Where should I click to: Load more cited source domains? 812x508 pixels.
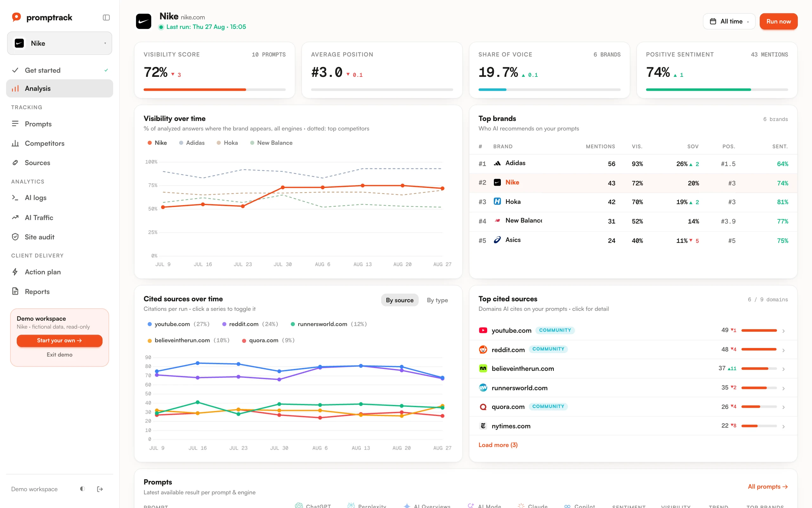click(x=498, y=445)
